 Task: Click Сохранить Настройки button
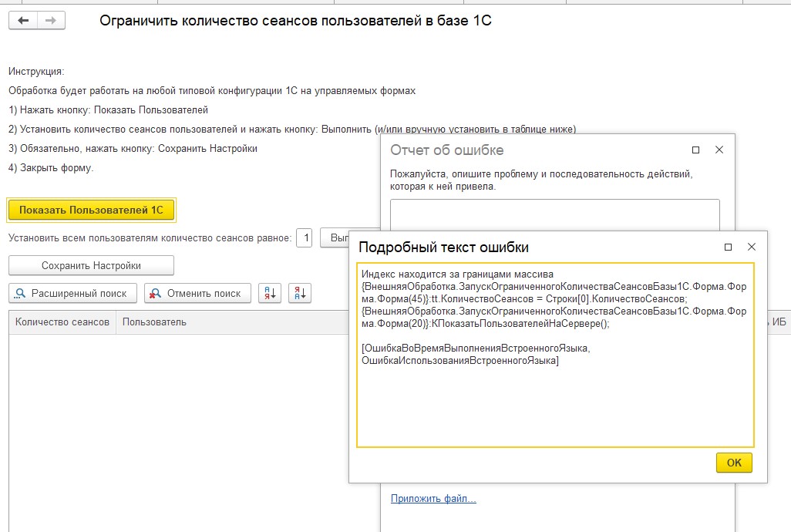pos(91,265)
